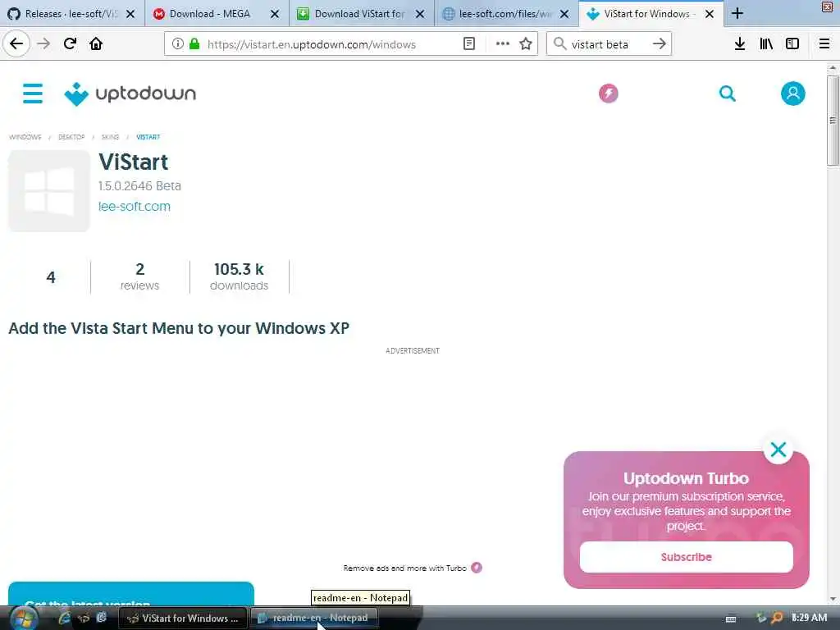Close the lee-soft.com/files tab
840x630 pixels.
click(564, 15)
